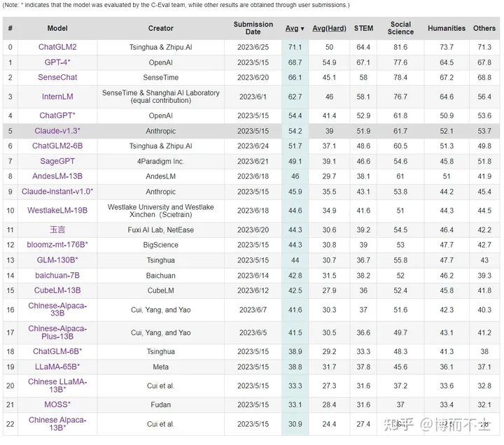Open the MOSS* model link
Image resolution: width=504 pixels, height=445 pixels.
pos(57,404)
